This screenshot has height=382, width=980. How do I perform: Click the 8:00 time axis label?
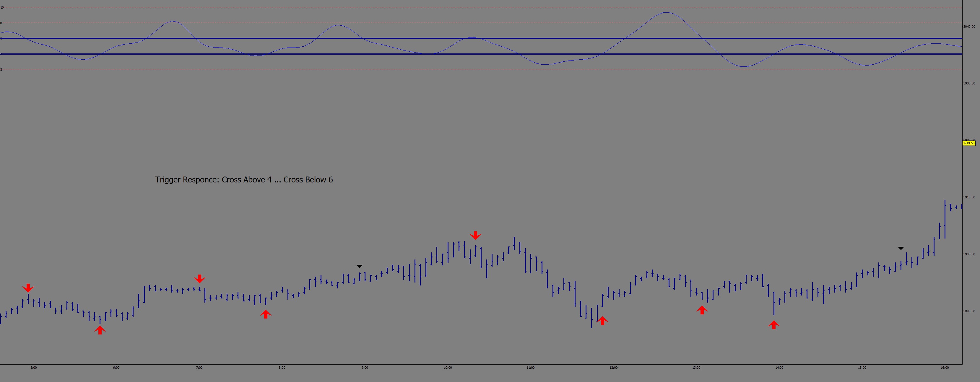click(x=282, y=368)
